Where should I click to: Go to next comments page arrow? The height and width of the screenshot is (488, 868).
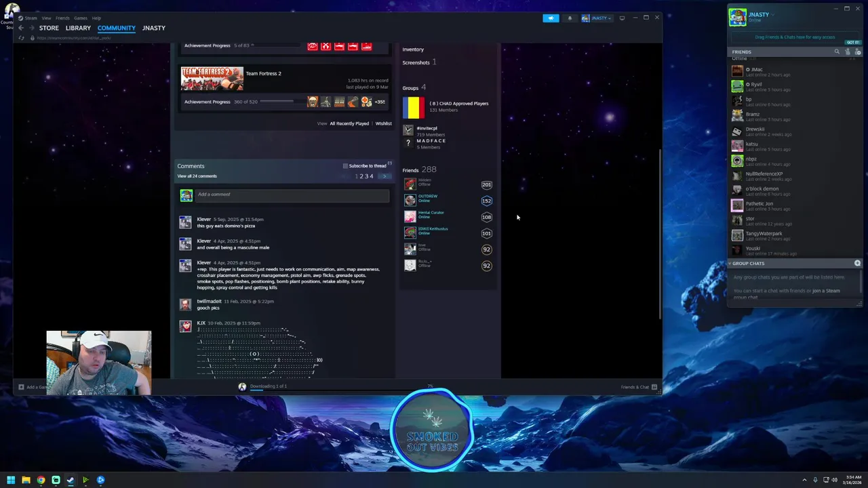(x=384, y=176)
